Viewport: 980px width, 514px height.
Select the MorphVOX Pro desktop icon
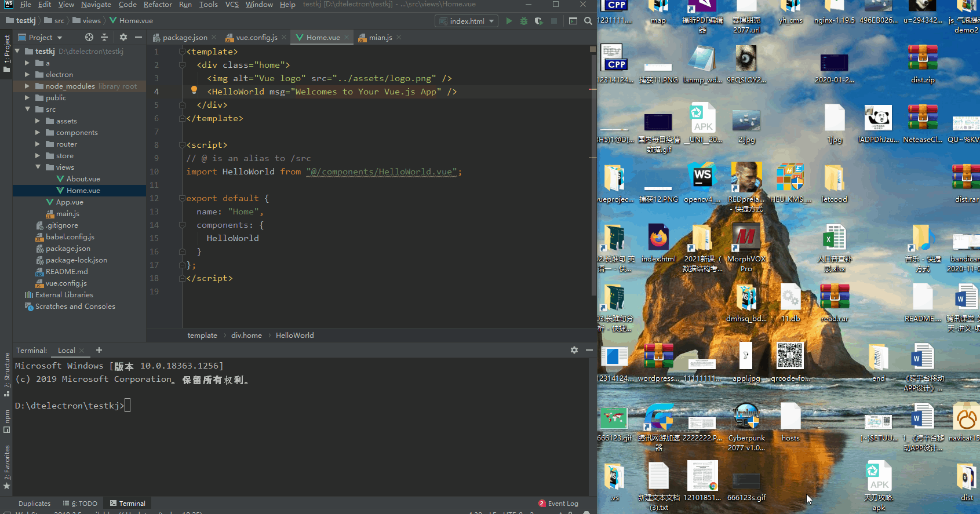click(x=746, y=248)
